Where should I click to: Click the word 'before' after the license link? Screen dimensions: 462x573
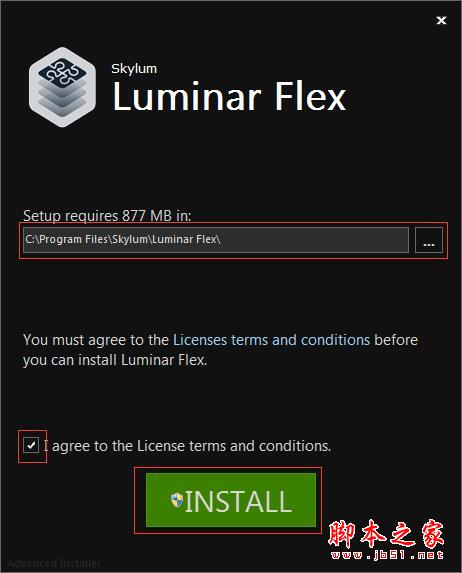396,340
